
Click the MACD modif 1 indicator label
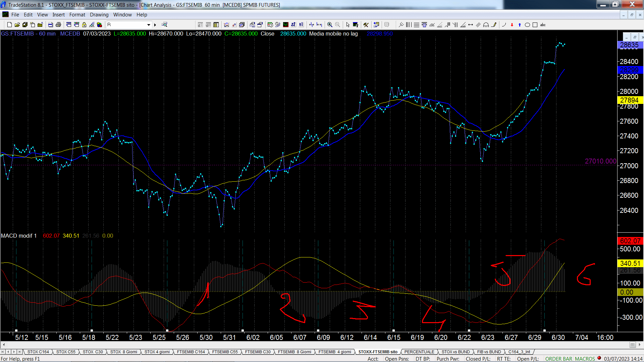[19, 236]
